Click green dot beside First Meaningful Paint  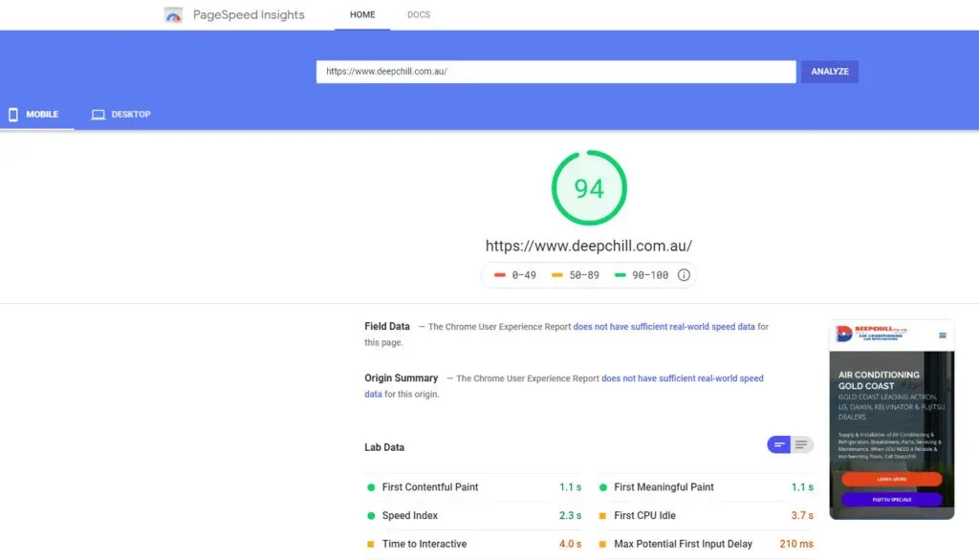602,487
